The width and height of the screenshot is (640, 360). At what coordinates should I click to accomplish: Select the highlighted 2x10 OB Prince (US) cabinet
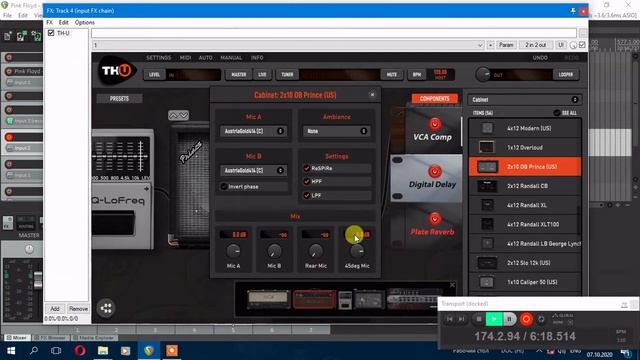525,167
